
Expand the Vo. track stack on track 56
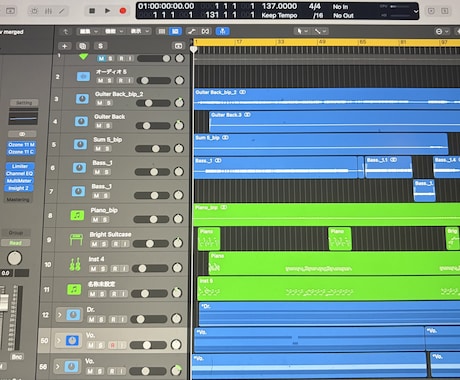tap(58, 366)
